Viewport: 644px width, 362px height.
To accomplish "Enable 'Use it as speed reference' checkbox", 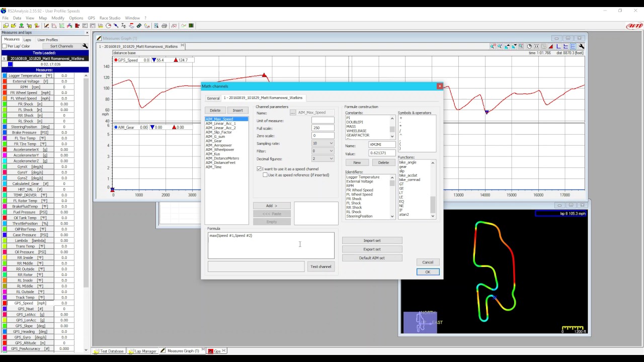I will click(x=265, y=175).
